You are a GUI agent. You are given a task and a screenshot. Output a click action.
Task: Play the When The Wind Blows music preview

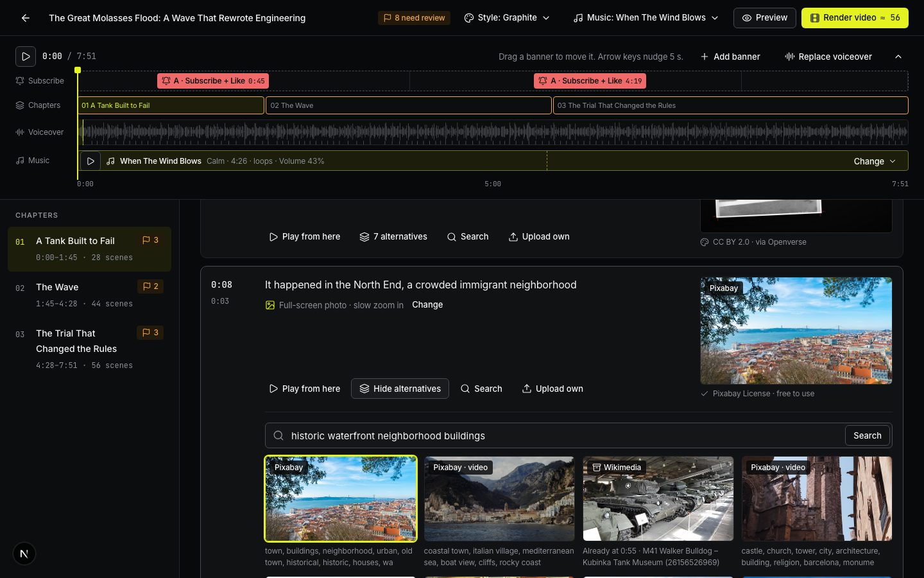(90, 161)
